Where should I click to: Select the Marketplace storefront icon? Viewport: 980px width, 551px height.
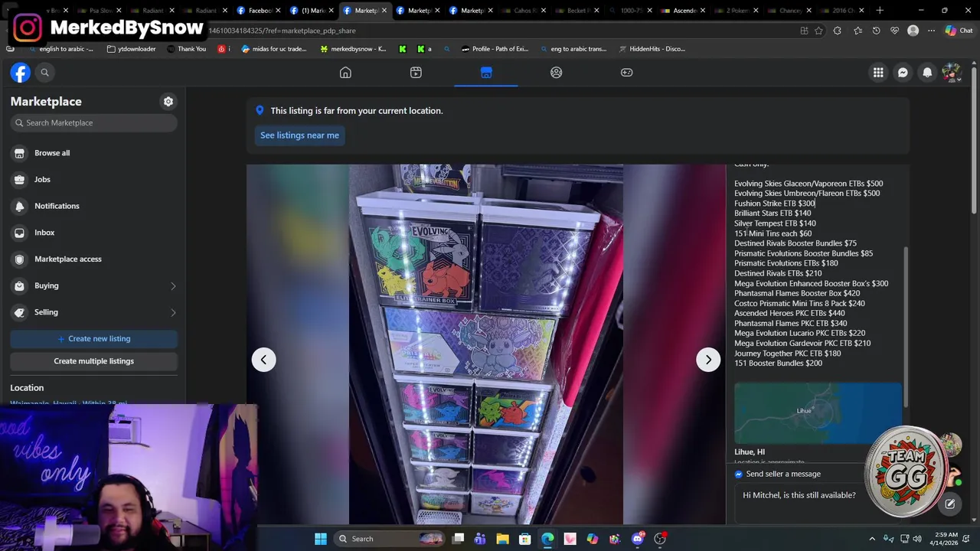(486, 73)
